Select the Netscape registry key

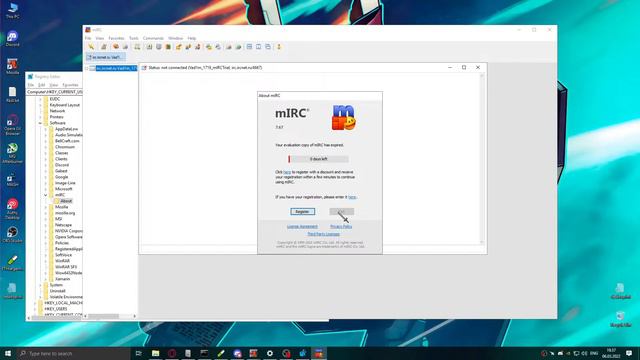[x=63, y=225]
